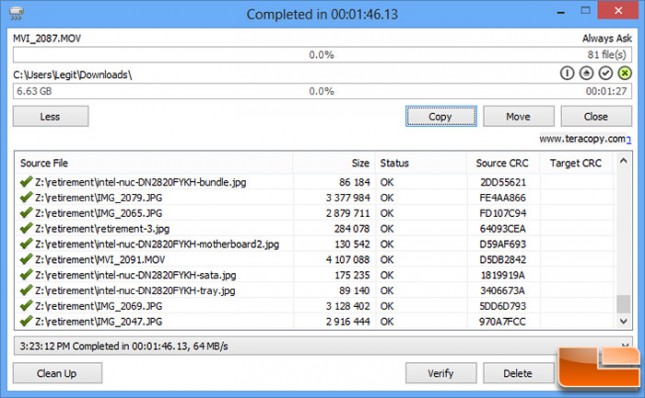Maximize the TeraCopy window
This screenshot has height=398, width=645.
point(585,11)
